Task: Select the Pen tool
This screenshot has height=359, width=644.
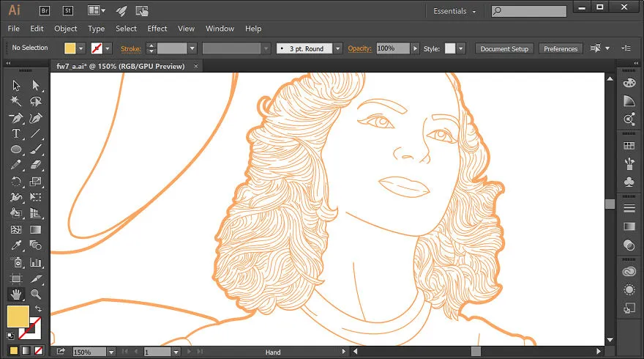Action: (x=16, y=119)
